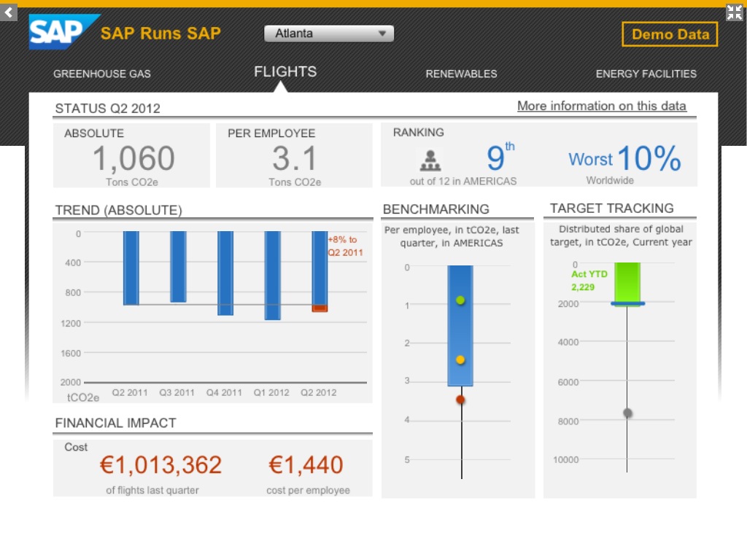Viewport: 747px width, 560px height.
Task: Click the TARGET TRACKING heading
Action: pos(612,208)
